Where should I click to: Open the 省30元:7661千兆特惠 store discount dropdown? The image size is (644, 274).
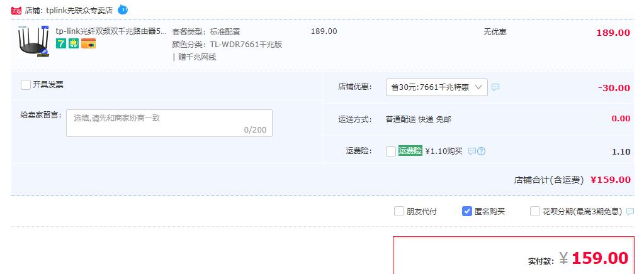(437, 87)
